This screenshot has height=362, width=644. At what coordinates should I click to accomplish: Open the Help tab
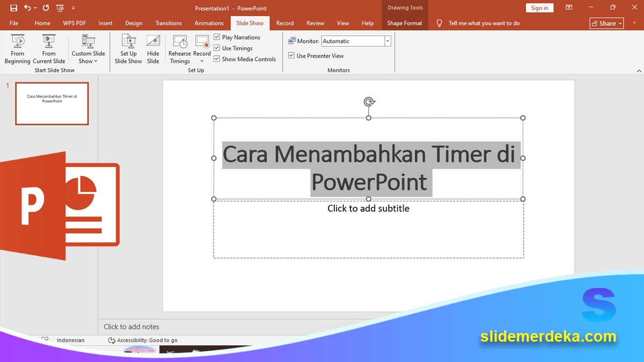click(x=368, y=23)
